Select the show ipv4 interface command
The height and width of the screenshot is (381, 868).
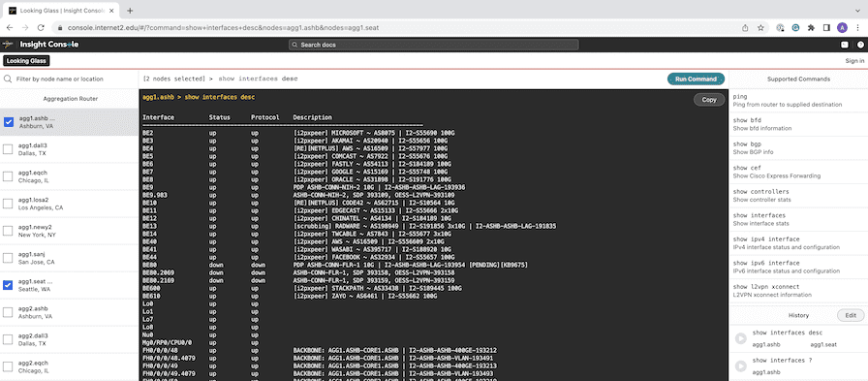coord(797,243)
